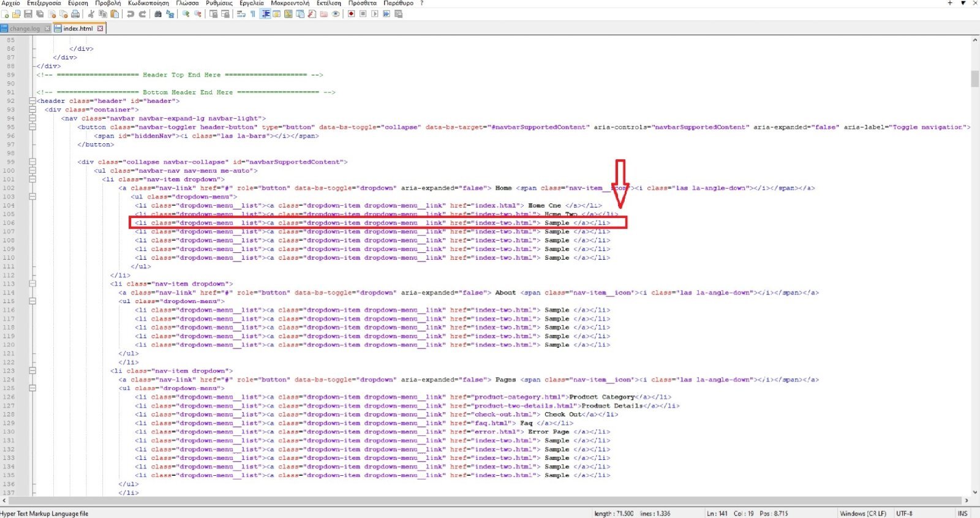
Task: Collapse the button fold at line 95
Action: [x=32, y=127]
